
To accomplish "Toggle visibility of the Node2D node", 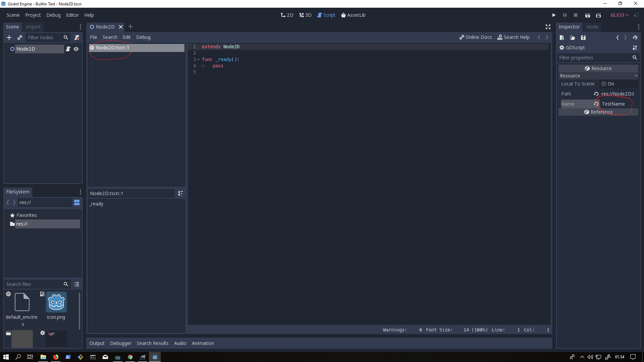I will pos(76,49).
